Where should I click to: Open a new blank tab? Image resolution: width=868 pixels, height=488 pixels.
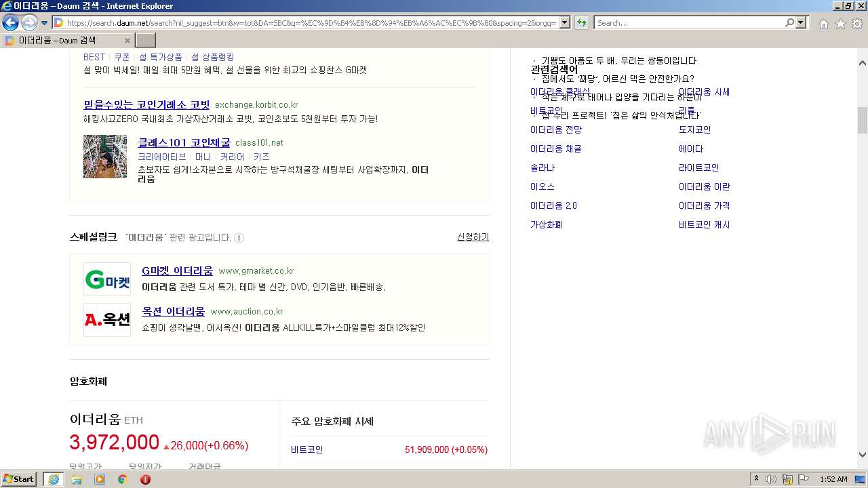pos(146,40)
